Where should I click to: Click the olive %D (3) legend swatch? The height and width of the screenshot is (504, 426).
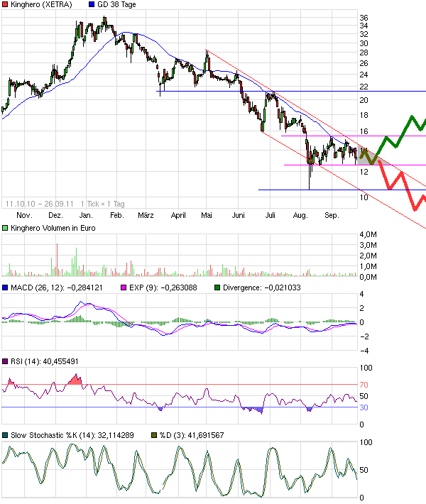[x=154, y=435]
